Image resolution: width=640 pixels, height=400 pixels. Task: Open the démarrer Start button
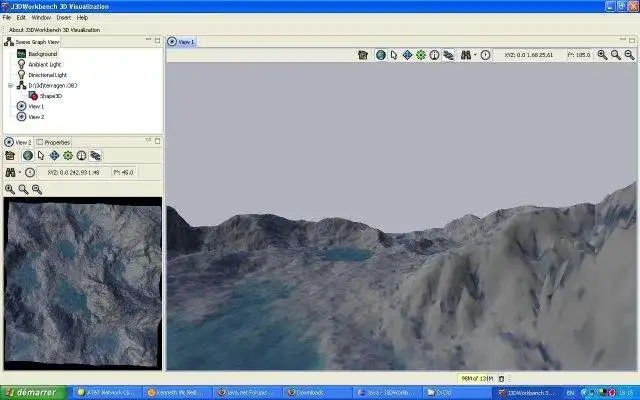coord(34,392)
